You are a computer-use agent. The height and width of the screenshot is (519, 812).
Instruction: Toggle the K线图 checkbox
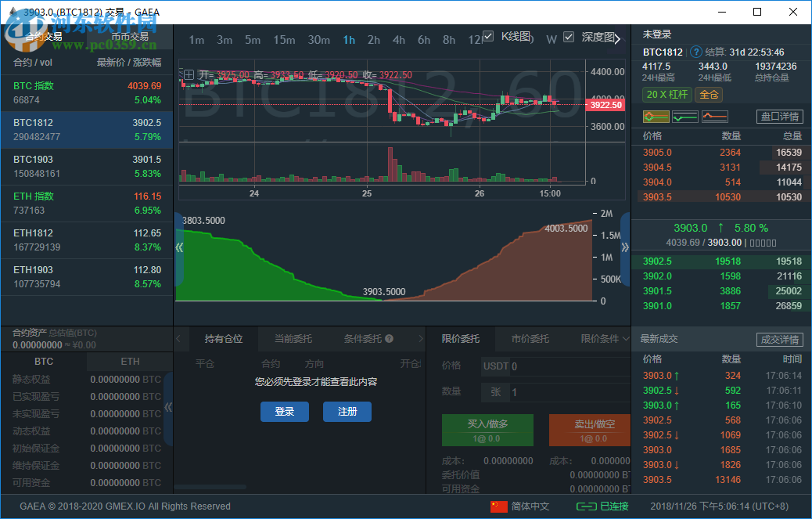(x=488, y=36)
